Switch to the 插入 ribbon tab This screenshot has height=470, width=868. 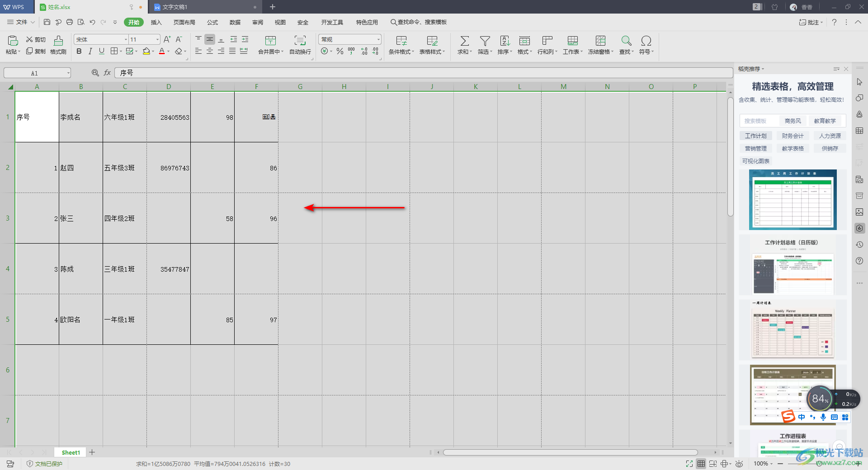tap(156, 22)
